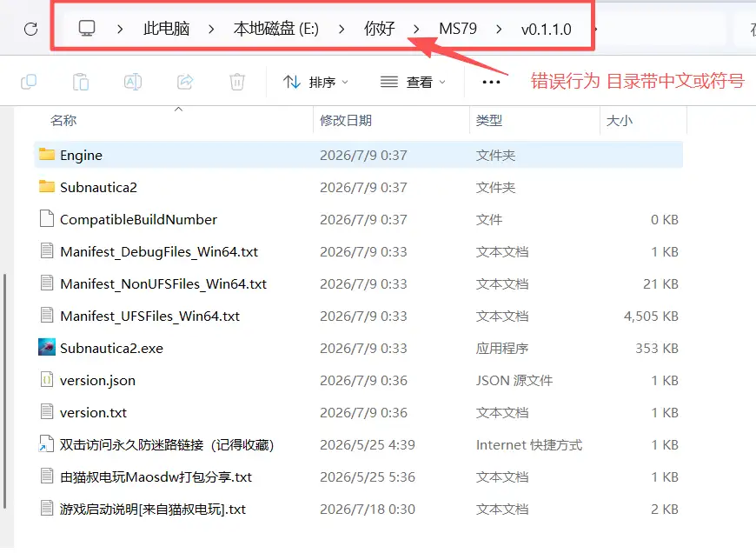Click the 游戏启动说明 text file icon
The width and height of the screenshot is (756, 553).
[47, 508]
